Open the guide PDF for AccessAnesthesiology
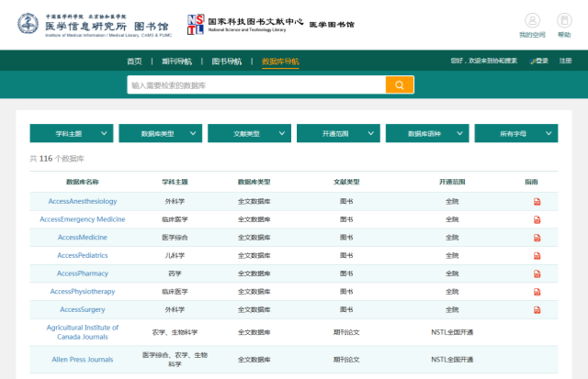This screenshot has height=379, width=588. [x=537, y=202]
